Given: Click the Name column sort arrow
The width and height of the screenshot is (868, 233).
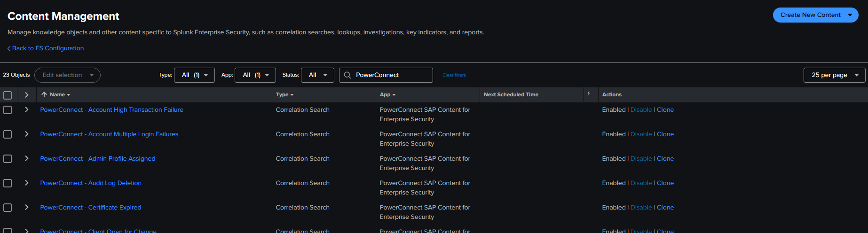Looking at the screenshot, I should pyautogui.click(x=44, y=94).
